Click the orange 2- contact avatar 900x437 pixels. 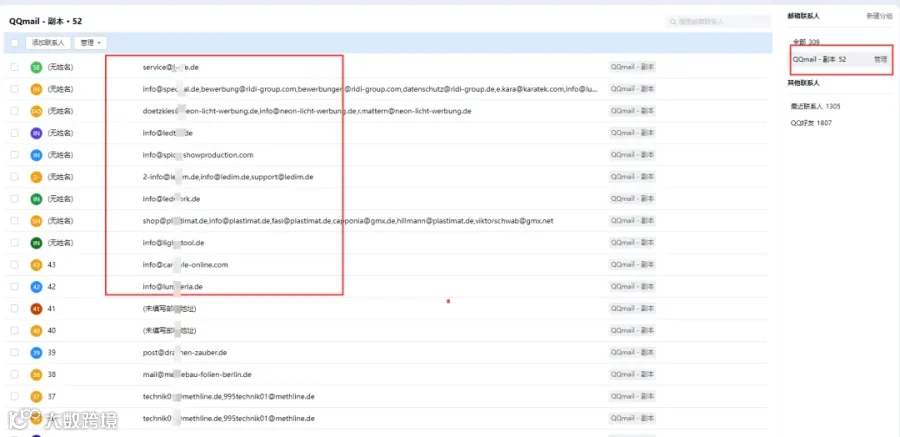pos(36,177)
